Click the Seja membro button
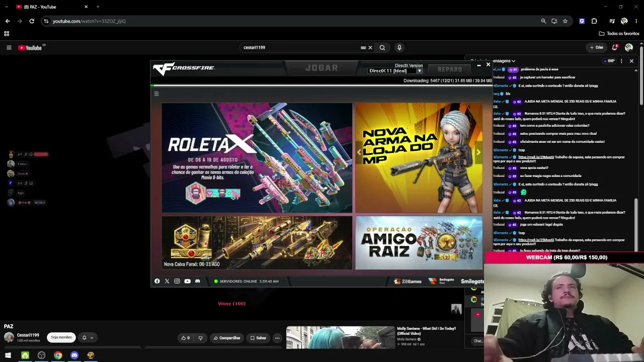This screenshot has width=644, height=362. tap(61, 338)
